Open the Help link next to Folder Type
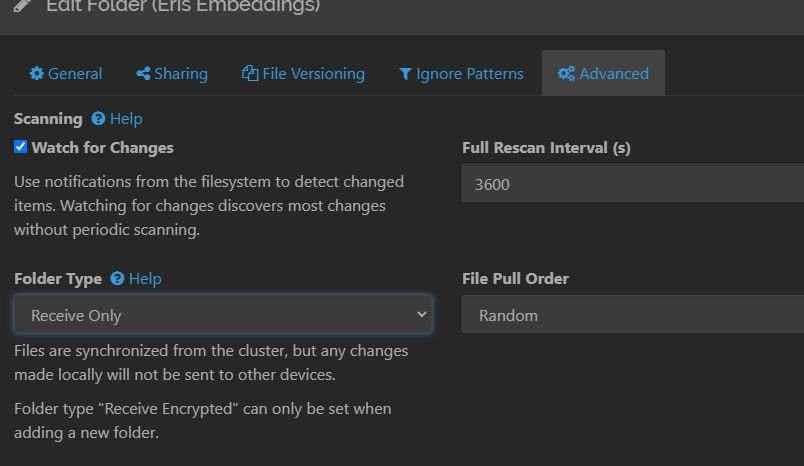Image resolution: width=804 pixels, height=466 pixels. pos(145,279)
